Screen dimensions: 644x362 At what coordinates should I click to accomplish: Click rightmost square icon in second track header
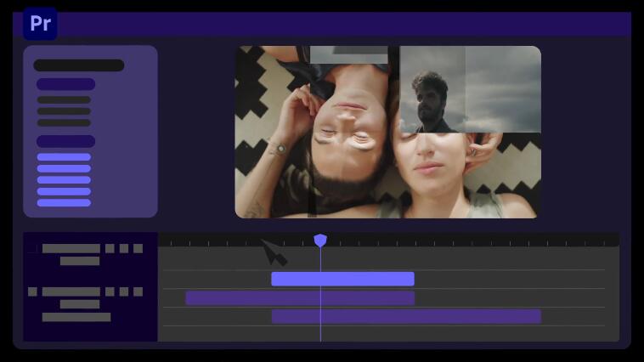coord(138,291)
